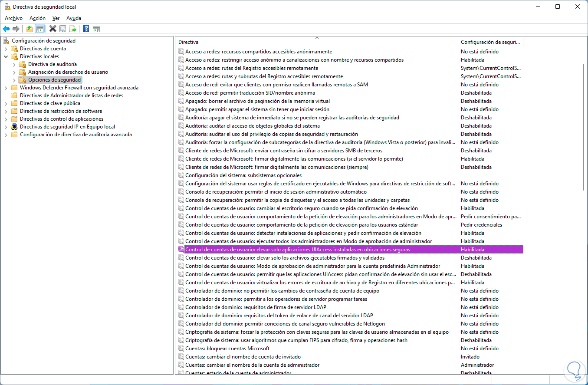The image size is (588, 385).
Task: Click the Export list toolbar icon
Action: click(73, 29)
